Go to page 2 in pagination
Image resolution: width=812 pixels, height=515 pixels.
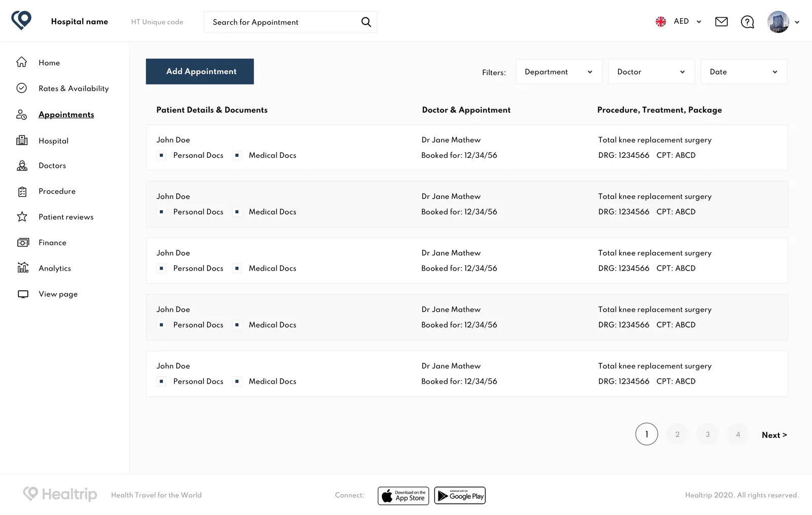point(677,434)
